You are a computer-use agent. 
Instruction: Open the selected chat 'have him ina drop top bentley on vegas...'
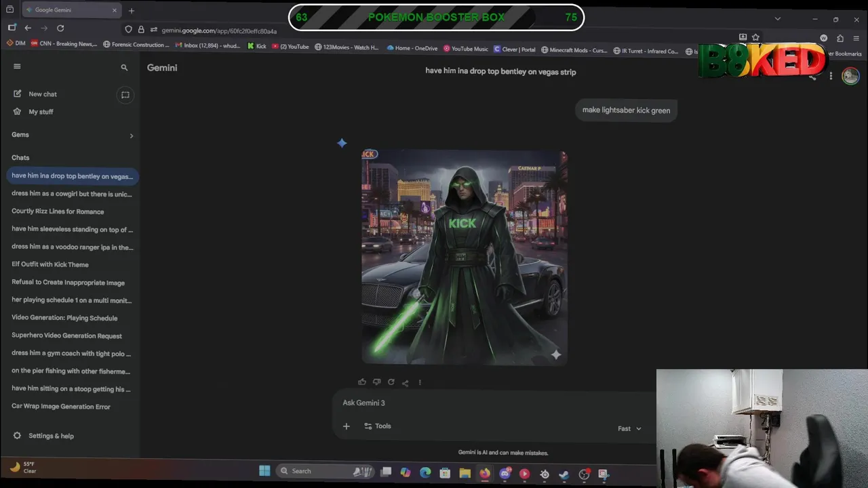tap(72, 176)
